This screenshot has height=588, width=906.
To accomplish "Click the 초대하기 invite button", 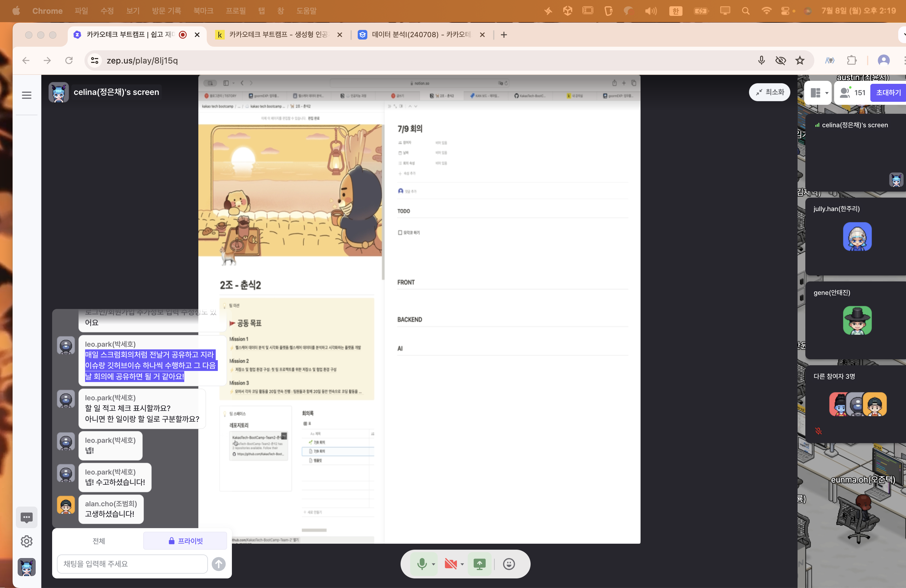I will point(888,93).
